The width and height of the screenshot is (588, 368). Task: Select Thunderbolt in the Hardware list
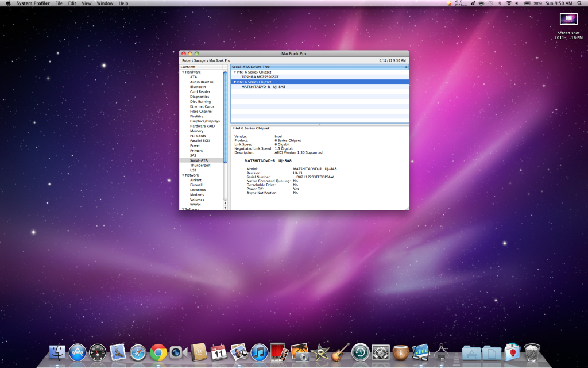200,165
